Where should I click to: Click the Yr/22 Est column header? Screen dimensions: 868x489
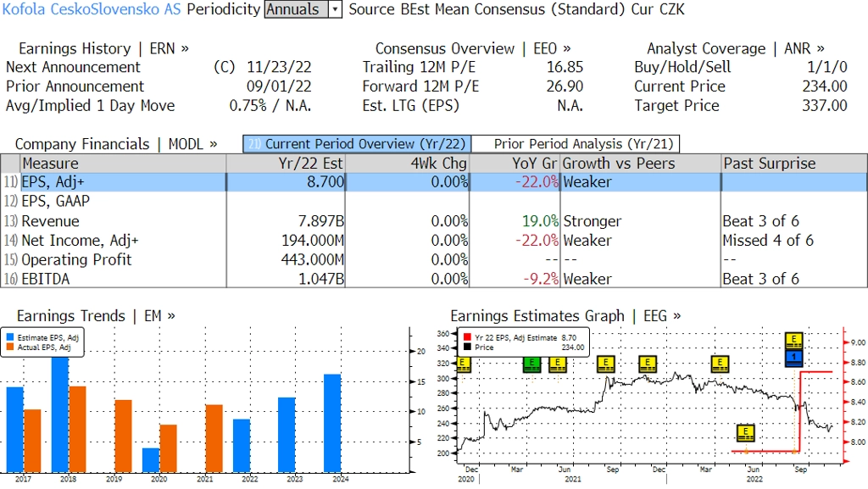(x=286, y=164)
